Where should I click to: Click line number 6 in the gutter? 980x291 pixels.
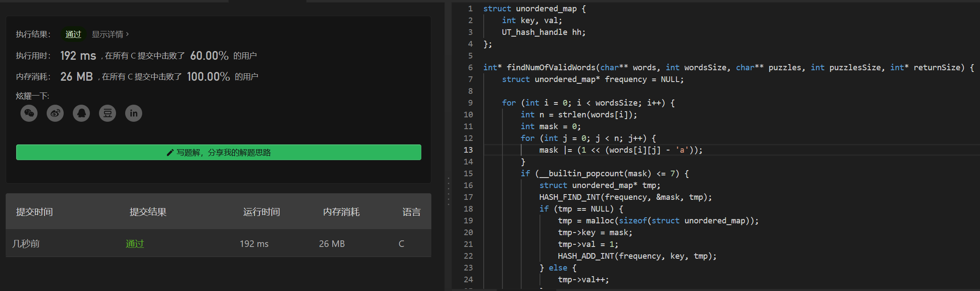tap(470, 68)
